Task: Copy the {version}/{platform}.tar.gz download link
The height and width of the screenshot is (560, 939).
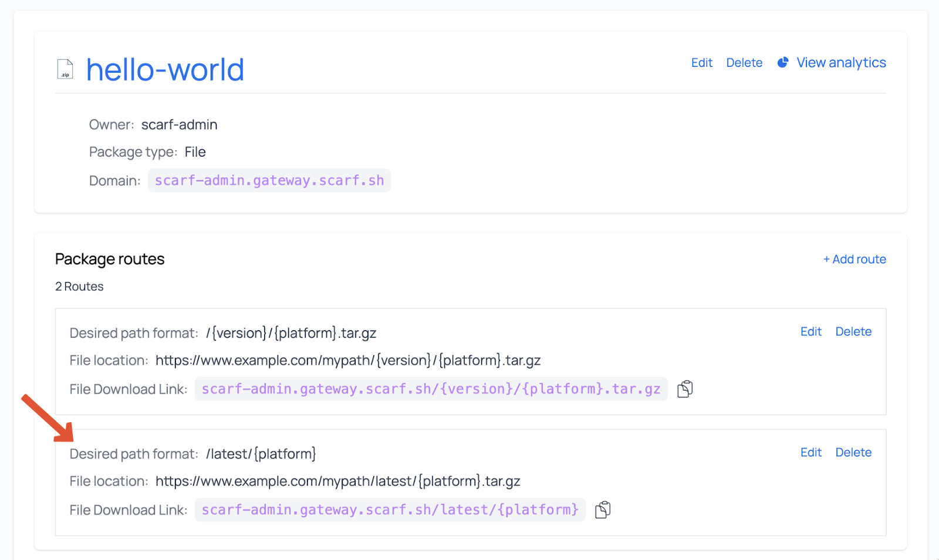Action: (x=685, y=389)
